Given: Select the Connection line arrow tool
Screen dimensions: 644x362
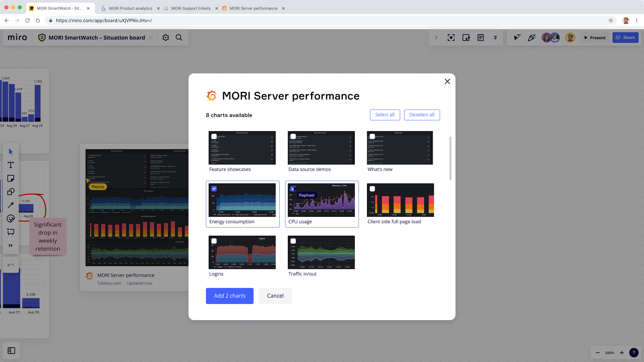Looking at the screenshot, I should point(11,205).
